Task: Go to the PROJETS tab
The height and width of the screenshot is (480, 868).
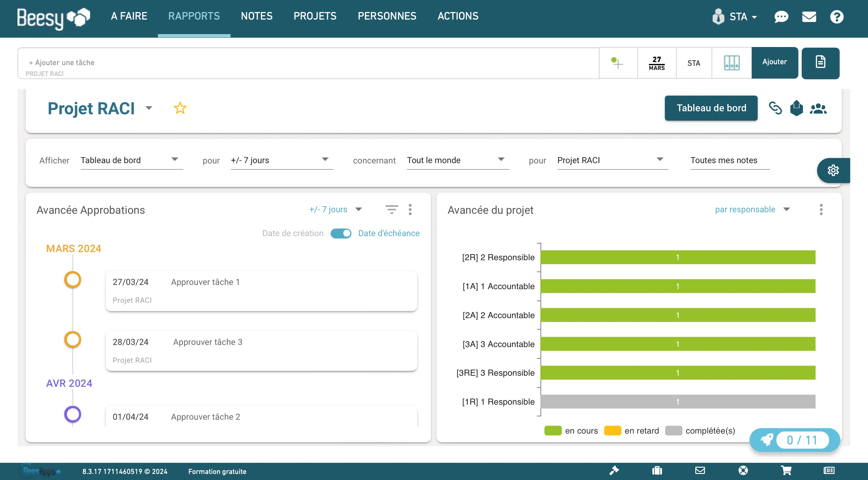Action: tap(315, 16)
